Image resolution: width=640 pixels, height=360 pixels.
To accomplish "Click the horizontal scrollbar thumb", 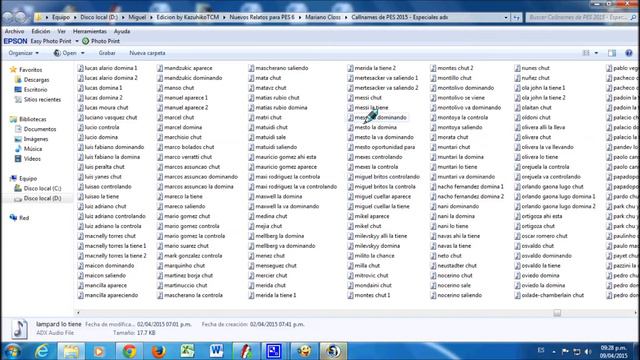I will (x=557, y=313).
